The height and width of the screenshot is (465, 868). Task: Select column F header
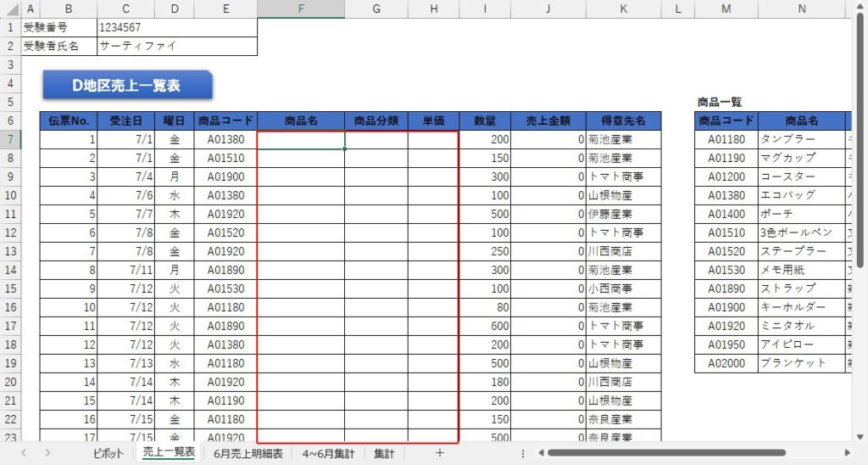tap(301, 9)
